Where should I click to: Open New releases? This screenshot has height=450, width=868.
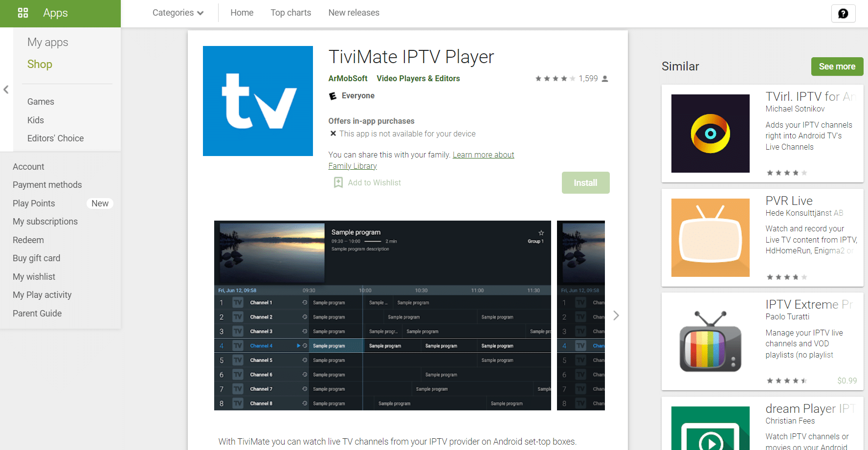[x=354, y=13]
